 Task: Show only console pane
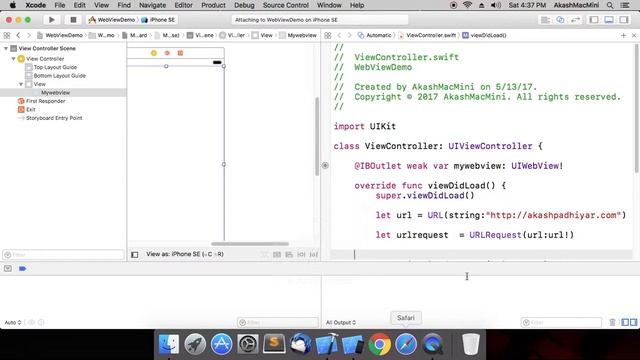click(633, 322)
